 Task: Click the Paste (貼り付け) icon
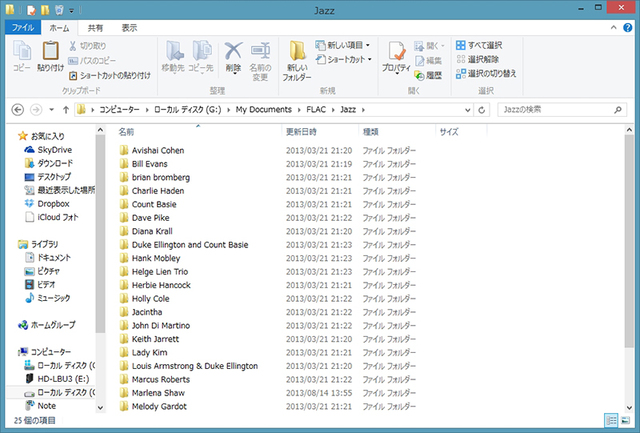(x=49, y=56)
